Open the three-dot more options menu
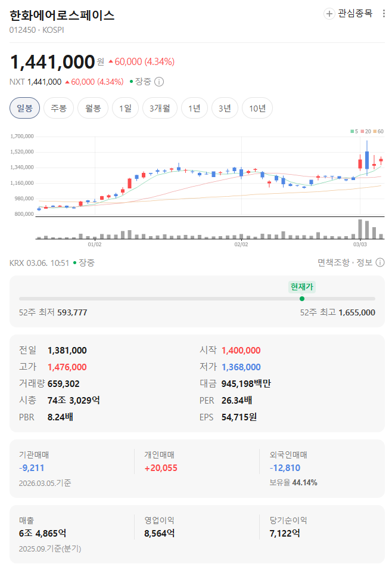Screen dimensions: 392x570 384,14
